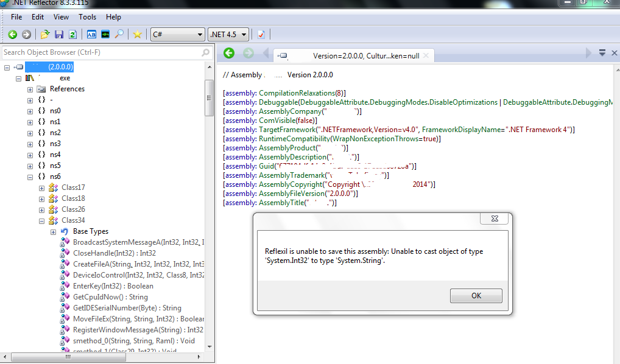Click the blue floppy disk save icon
This screenshot has height=364, width=620.
click(59, 34)
